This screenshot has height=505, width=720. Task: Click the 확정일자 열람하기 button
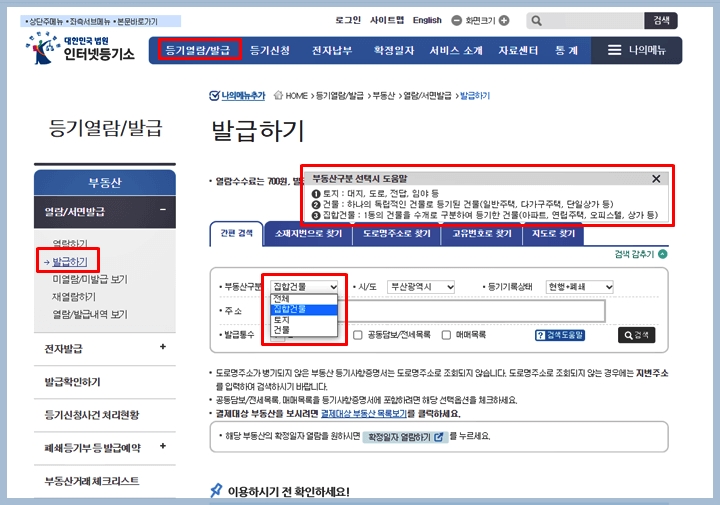click(x=405, y=437)
